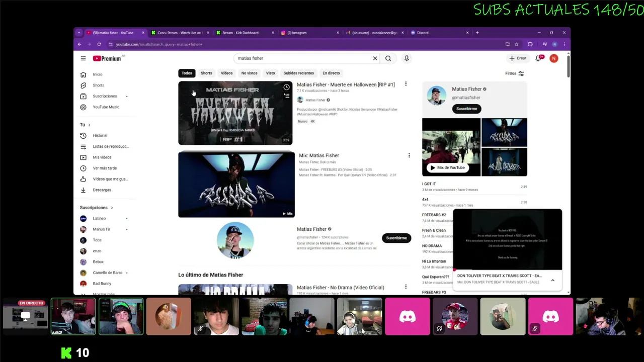Open Camello de Barro subscription channel
The width and height of the screenshot is (644, 362).
(107, 273)
